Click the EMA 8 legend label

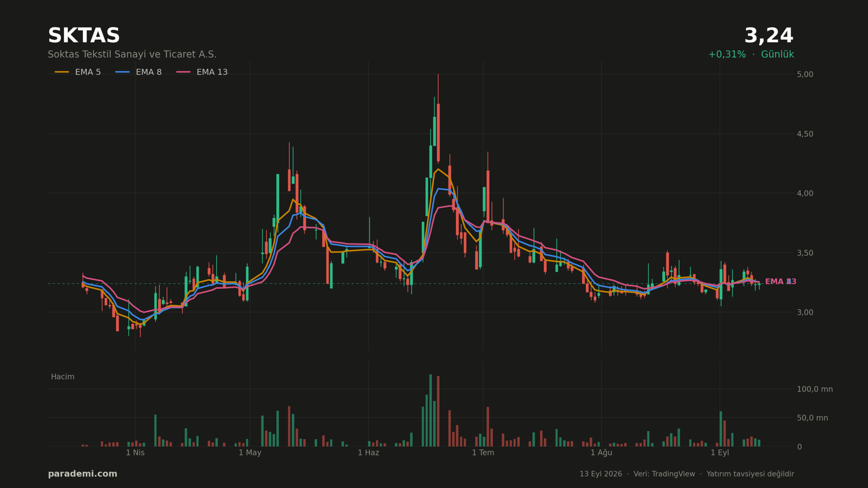149,72
